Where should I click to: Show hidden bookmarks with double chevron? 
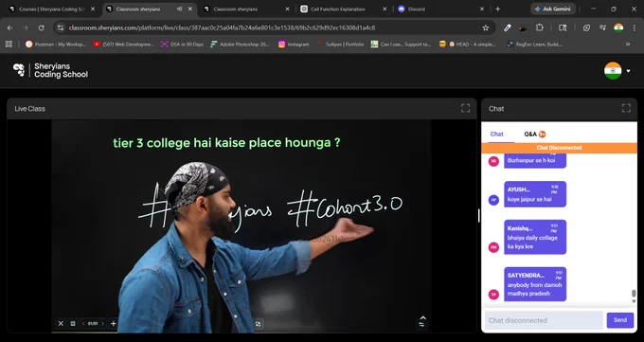tap(628, 44)
